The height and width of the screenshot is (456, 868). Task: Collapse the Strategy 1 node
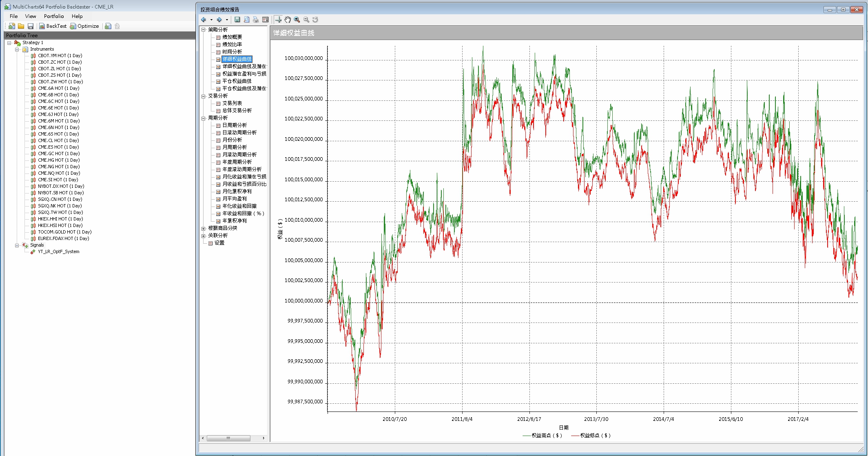9,43
